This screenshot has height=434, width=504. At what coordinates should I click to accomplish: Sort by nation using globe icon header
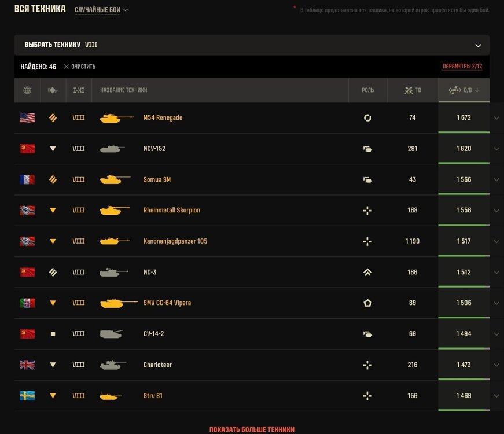[x=27, y=90]
